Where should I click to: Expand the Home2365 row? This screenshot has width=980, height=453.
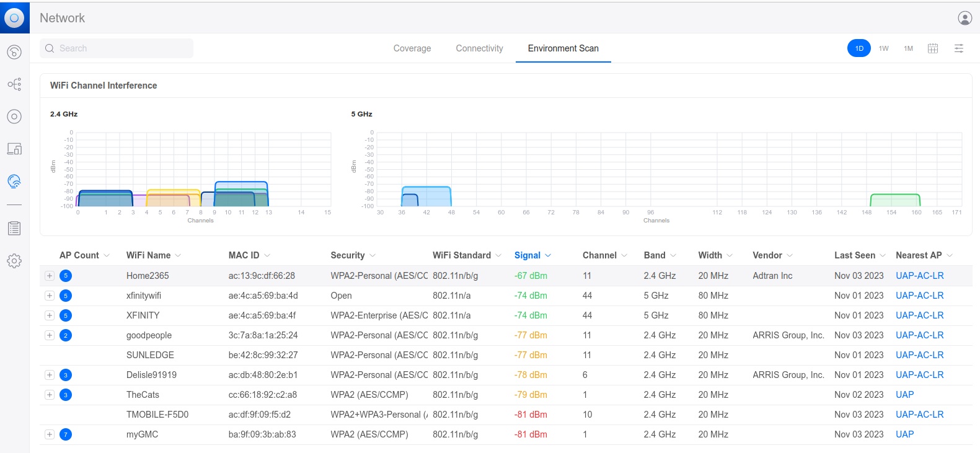[x=50, y=276]
